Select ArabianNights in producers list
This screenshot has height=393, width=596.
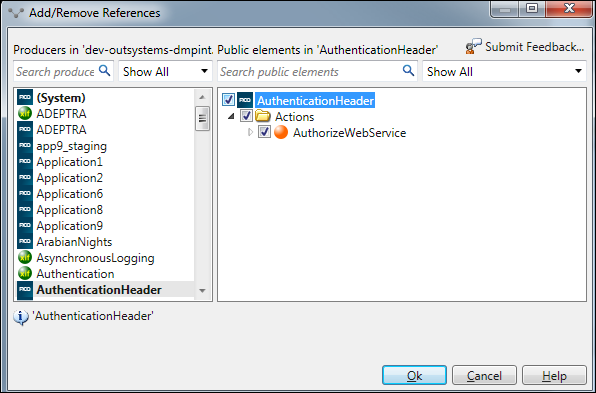pyautogui.click(x=74, y=242)
